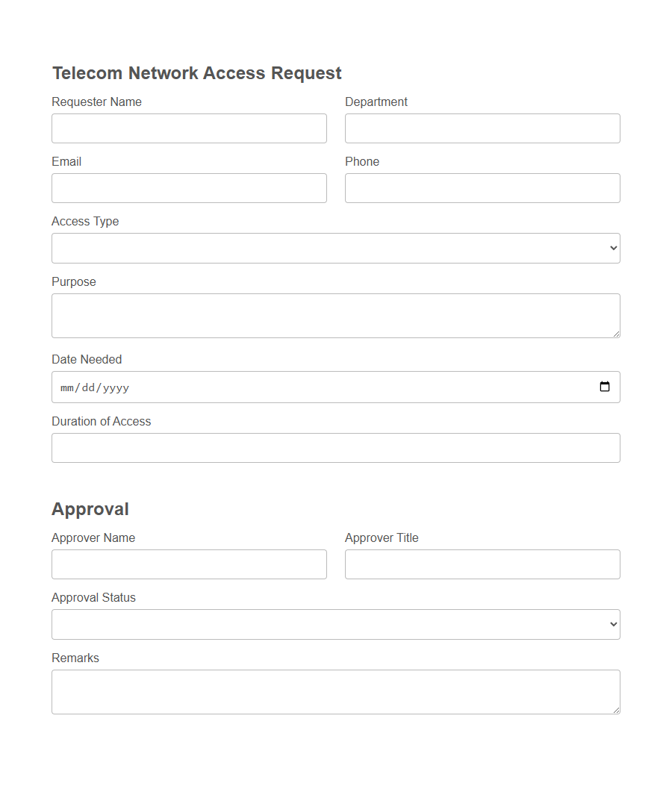
Task: Open the Approval Status dropdown
Action: pos(336,624)
